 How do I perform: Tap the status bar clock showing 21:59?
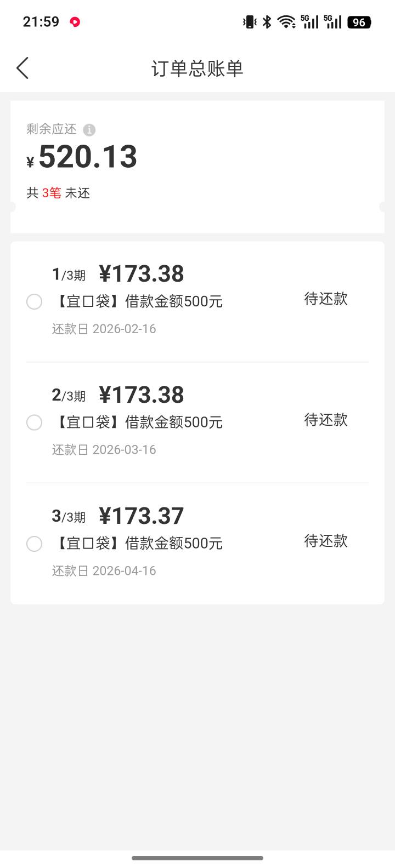point(41,22)
